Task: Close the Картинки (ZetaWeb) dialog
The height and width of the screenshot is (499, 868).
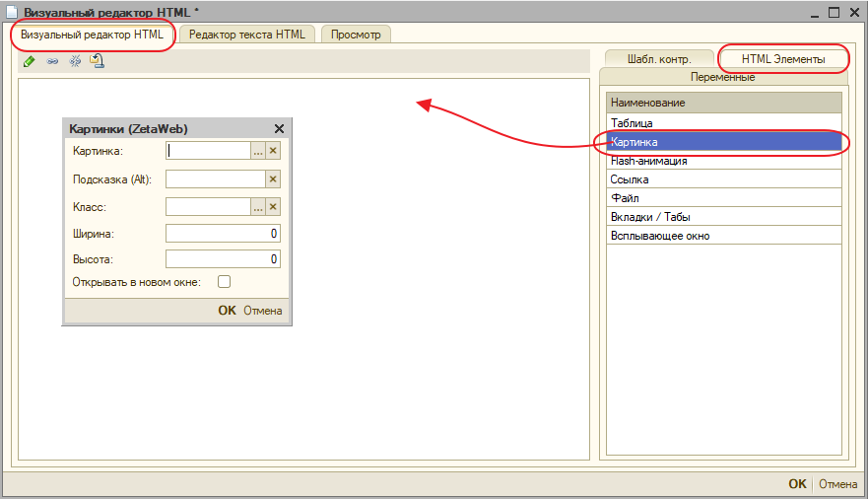Action: [279, 129]
